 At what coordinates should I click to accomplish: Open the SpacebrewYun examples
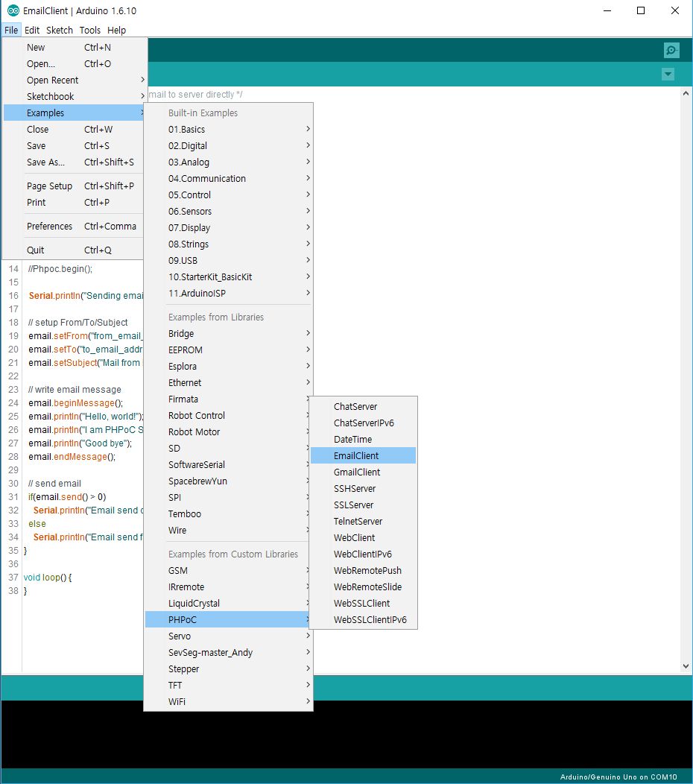pyautogui.click(x=229, y=481)
